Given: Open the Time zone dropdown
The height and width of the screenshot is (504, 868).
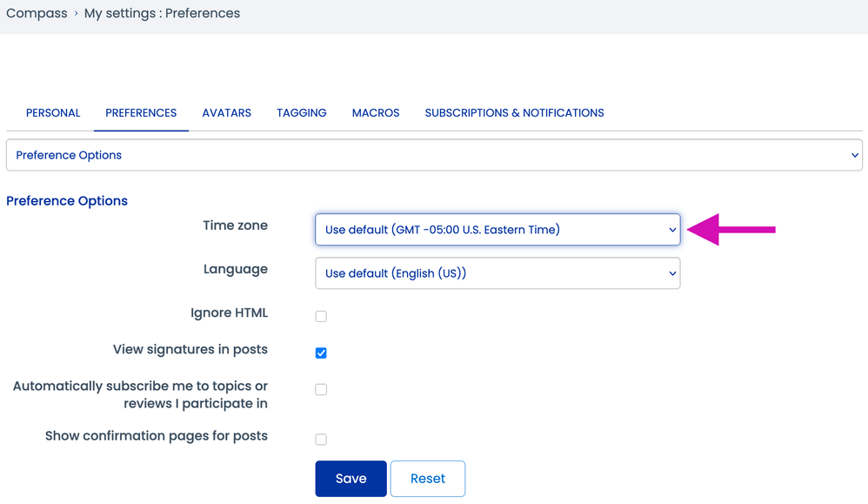Looking at the screenshot, I should [x=496, y=228].
